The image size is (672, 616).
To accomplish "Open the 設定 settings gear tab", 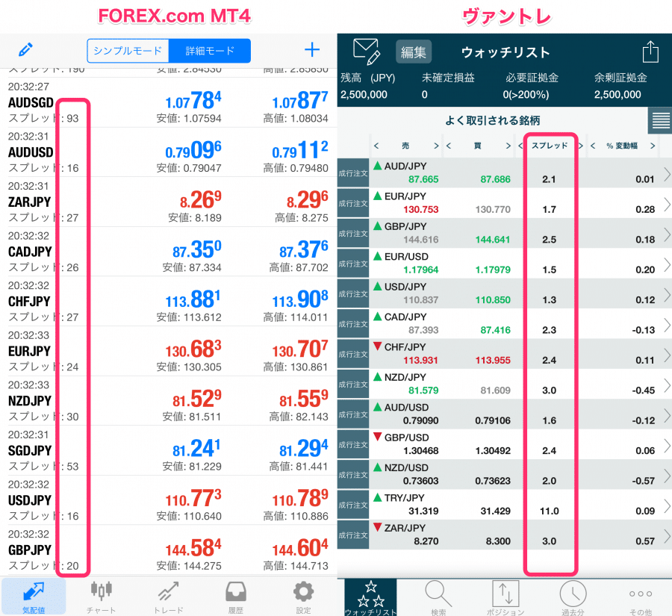I will click(303, 597).
